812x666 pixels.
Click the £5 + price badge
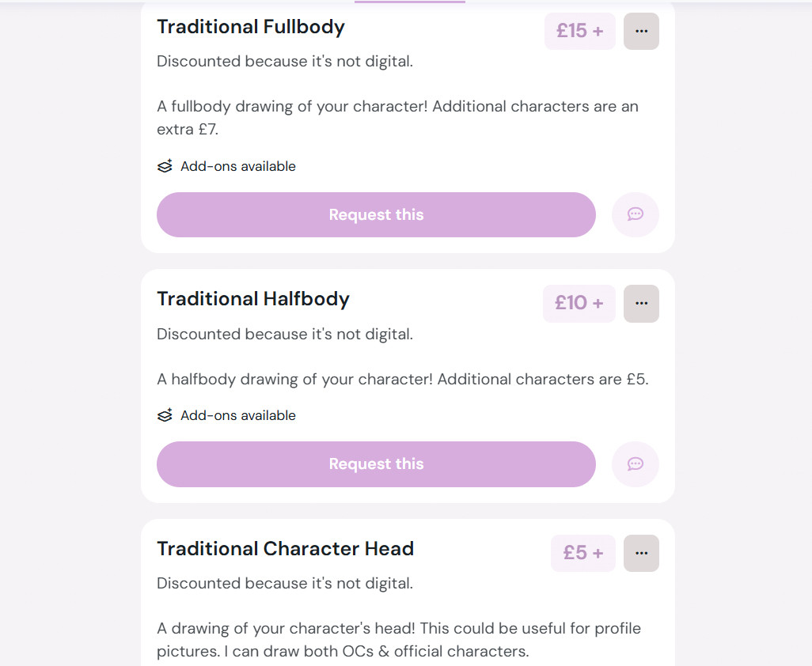point(583,553)
